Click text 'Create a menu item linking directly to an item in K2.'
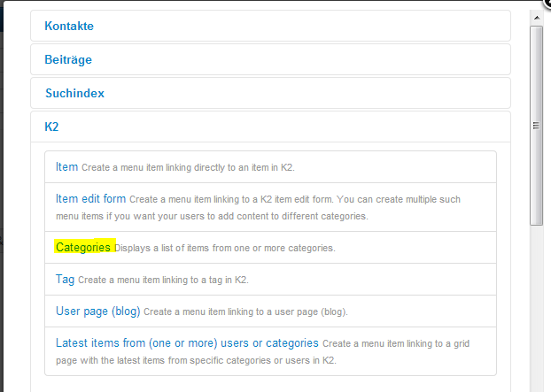The image size is (551, 392). 188,167
